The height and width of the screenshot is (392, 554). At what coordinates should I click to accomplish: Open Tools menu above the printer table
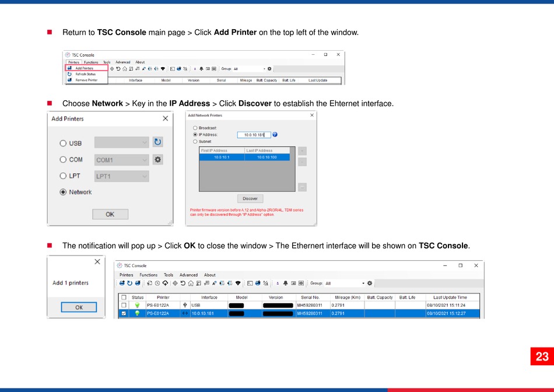169,275
